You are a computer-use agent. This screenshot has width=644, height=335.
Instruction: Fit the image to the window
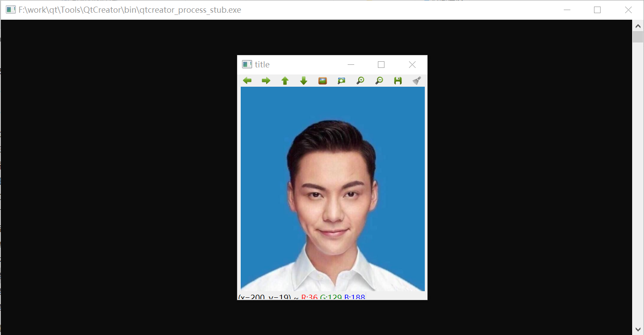click(342, 81)
